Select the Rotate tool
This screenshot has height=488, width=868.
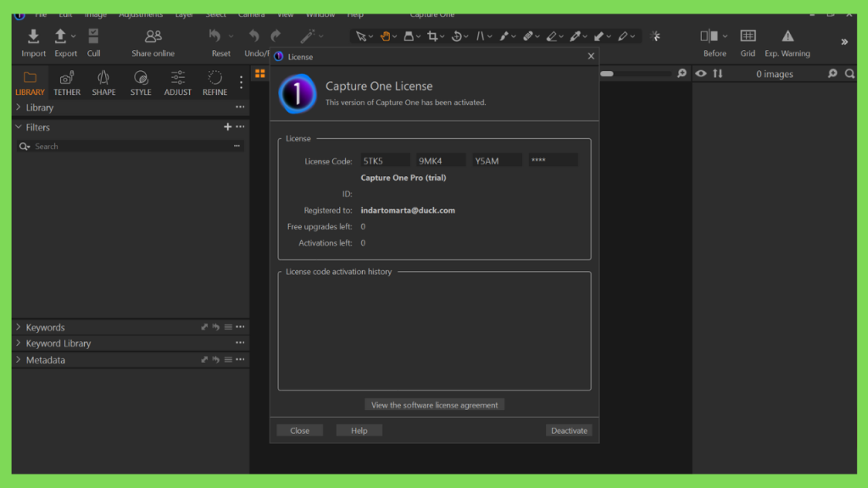[x=457, y=36]
